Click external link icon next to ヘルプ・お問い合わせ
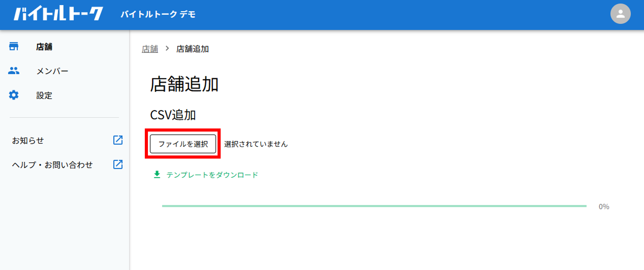The width and height of the screenshot is (644, 270). (x=118, y=165)
